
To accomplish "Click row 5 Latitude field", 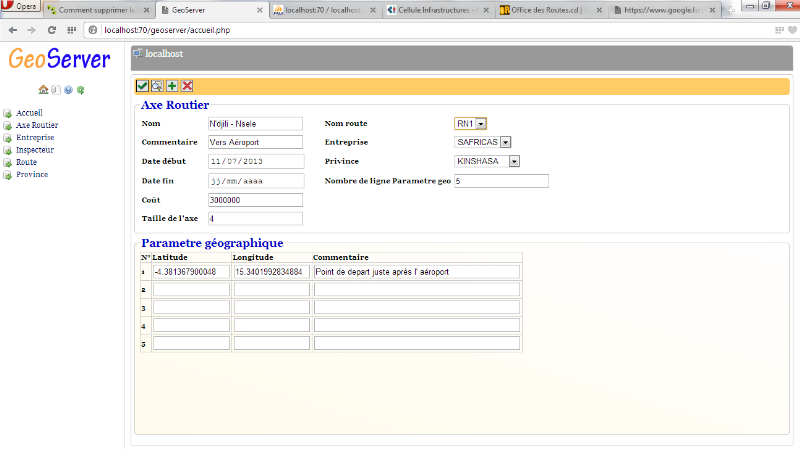I will tap(191, 343).
